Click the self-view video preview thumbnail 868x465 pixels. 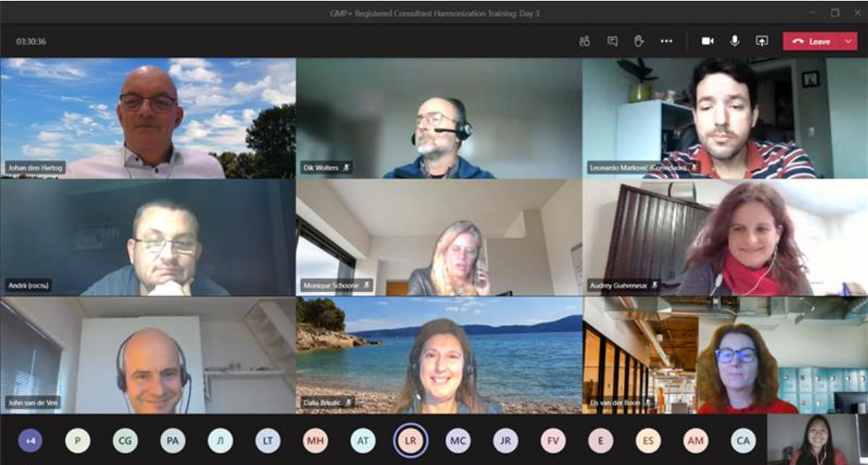pos(817,440)
